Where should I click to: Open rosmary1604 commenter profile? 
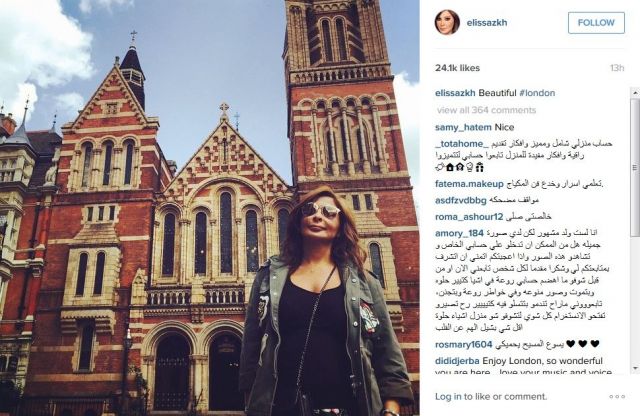tap(464, 345)
